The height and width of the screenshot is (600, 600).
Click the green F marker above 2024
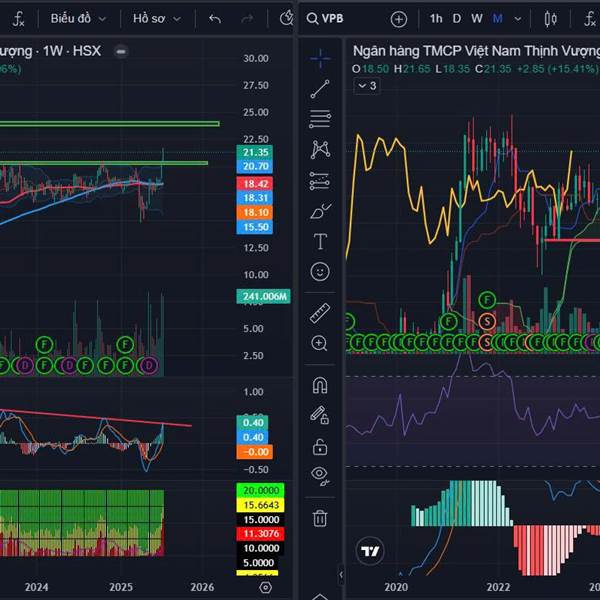(x=44, y=345)
